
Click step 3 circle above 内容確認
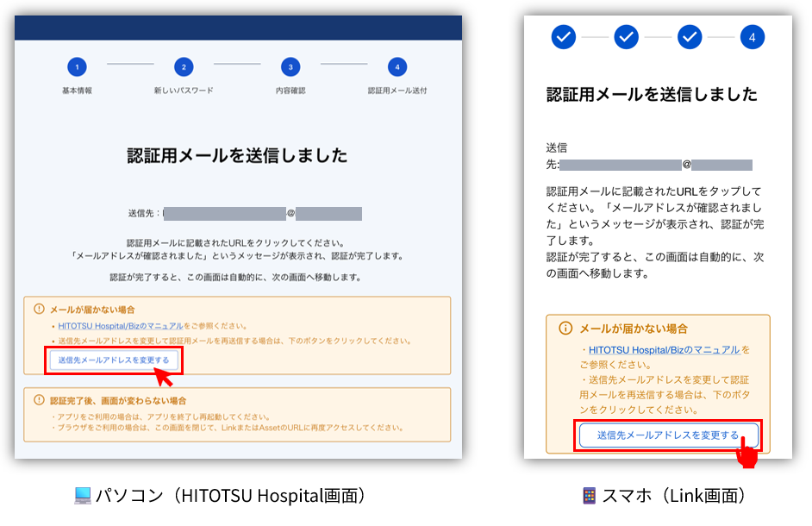click(x=290, y=68)
